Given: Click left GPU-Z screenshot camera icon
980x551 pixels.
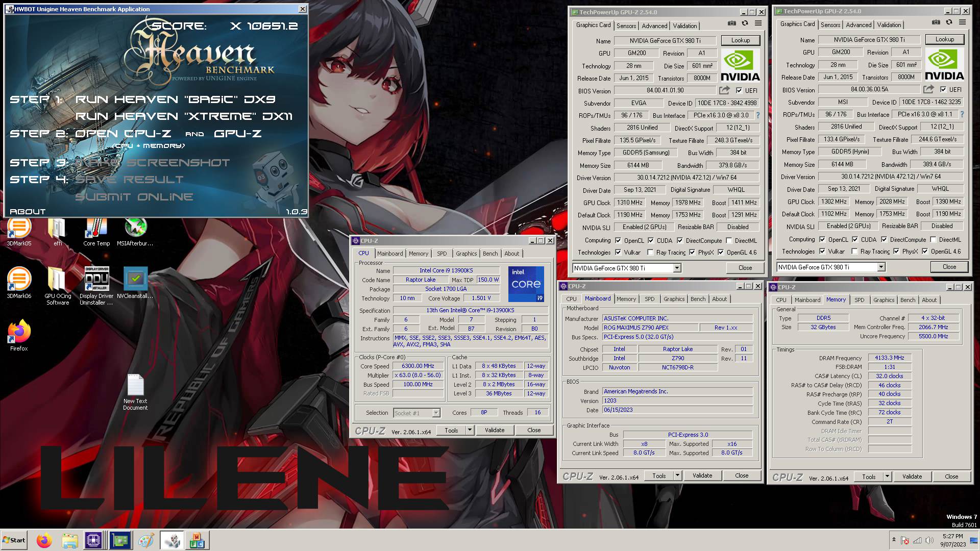Looking at the screenshot, I should pyautogui.click(x=732, y=23).
